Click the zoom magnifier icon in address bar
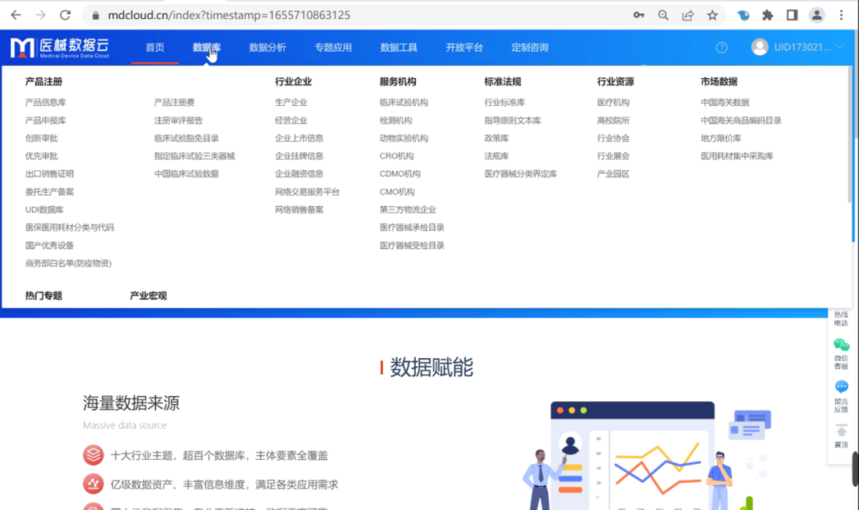Viewport: 859px width, 510px height. (x=663, y=15)
